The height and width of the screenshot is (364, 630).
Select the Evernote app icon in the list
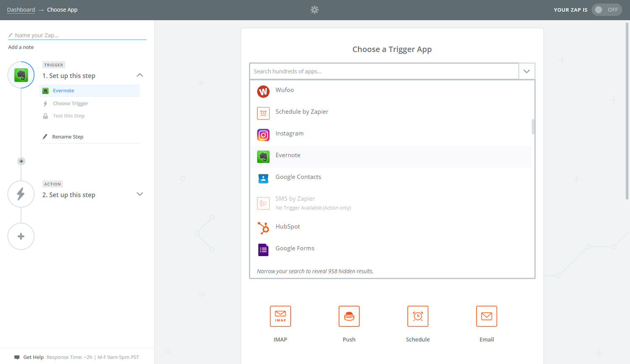point(263,157)
